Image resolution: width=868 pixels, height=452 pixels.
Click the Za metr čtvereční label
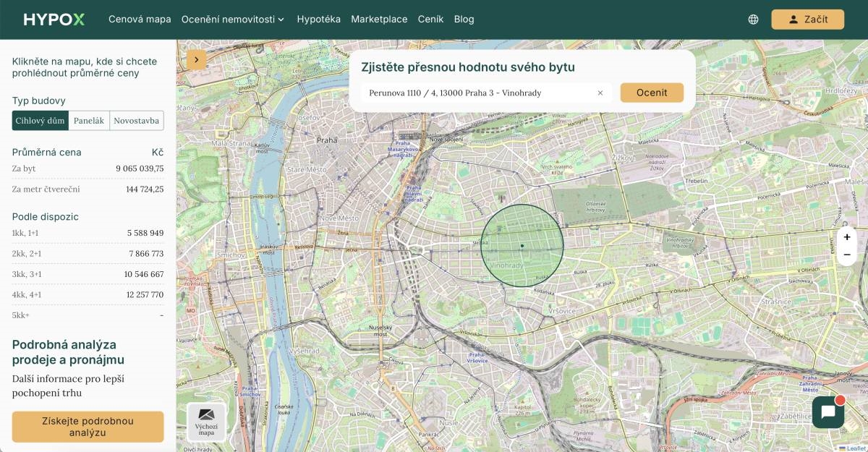point(46,189)
